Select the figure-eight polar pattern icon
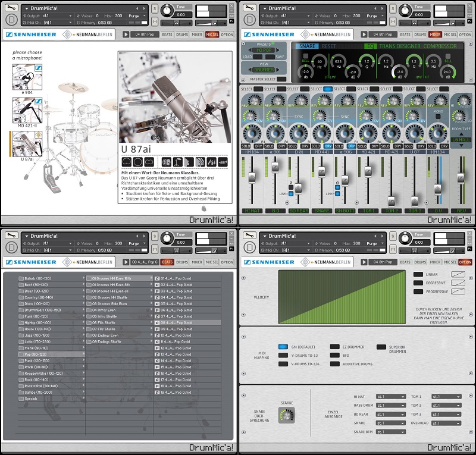The width and height of the screenshot is (476, 455). point(149,162)
